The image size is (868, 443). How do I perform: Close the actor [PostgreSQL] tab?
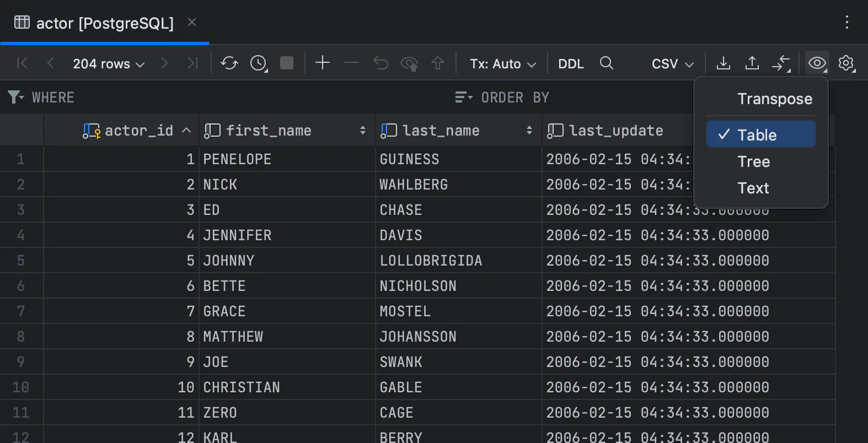pyautogui.click(x=192, y=22)
